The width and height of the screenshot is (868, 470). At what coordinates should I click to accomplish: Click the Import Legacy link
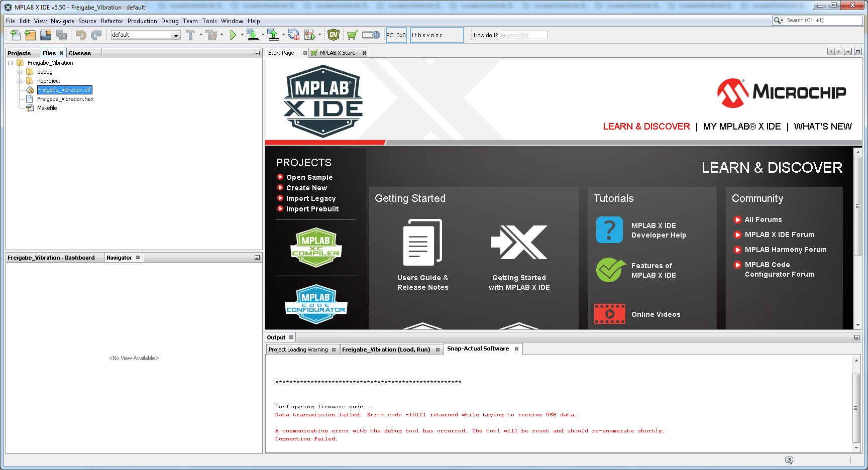pos(311,198)
